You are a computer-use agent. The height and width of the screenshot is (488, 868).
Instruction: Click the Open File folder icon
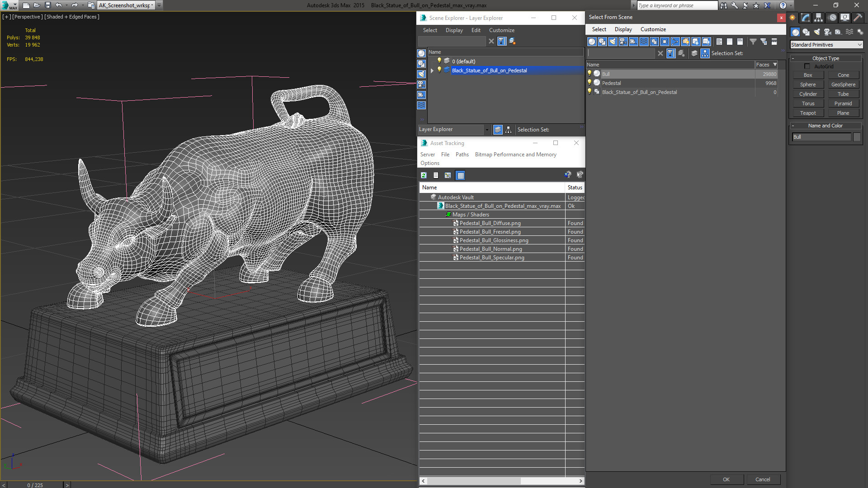pyautogui.click(x=37, y=5)
